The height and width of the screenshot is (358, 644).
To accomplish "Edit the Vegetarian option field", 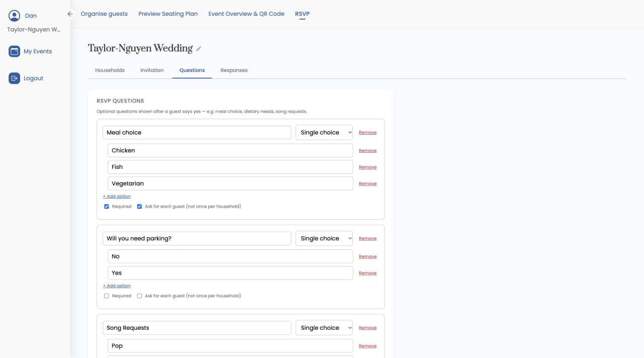I will 230,184.
